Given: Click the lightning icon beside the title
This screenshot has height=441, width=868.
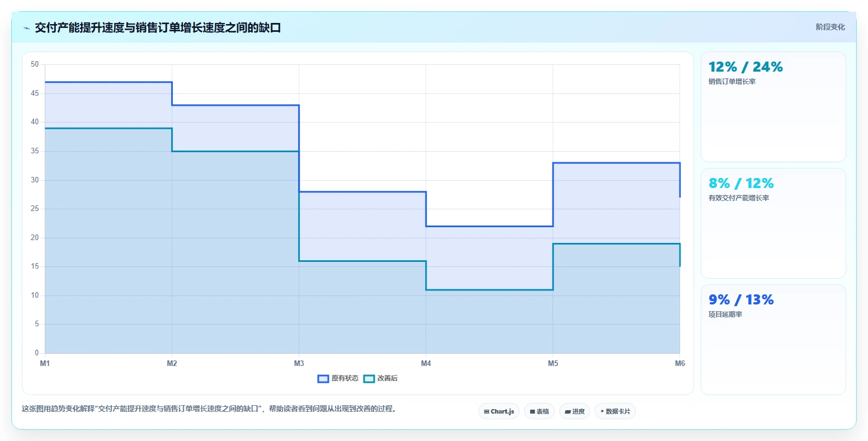Looking at the screenshot, I should 27,28.
